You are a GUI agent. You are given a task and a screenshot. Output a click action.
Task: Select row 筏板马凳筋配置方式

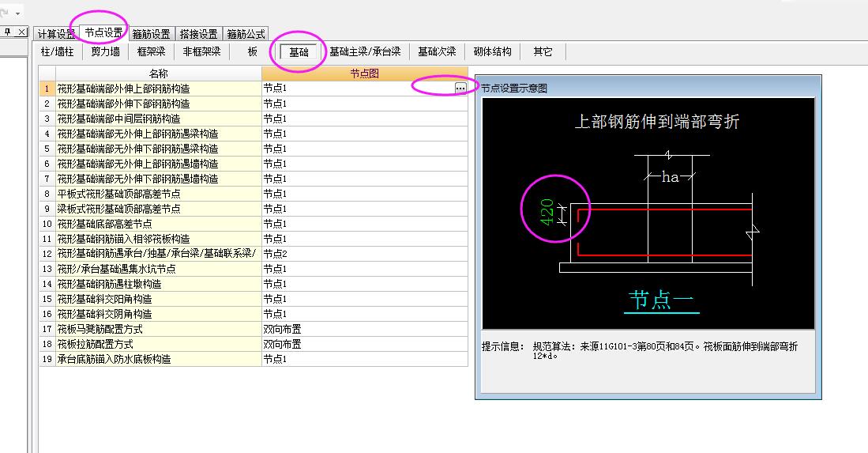click(x=158, y=329)
